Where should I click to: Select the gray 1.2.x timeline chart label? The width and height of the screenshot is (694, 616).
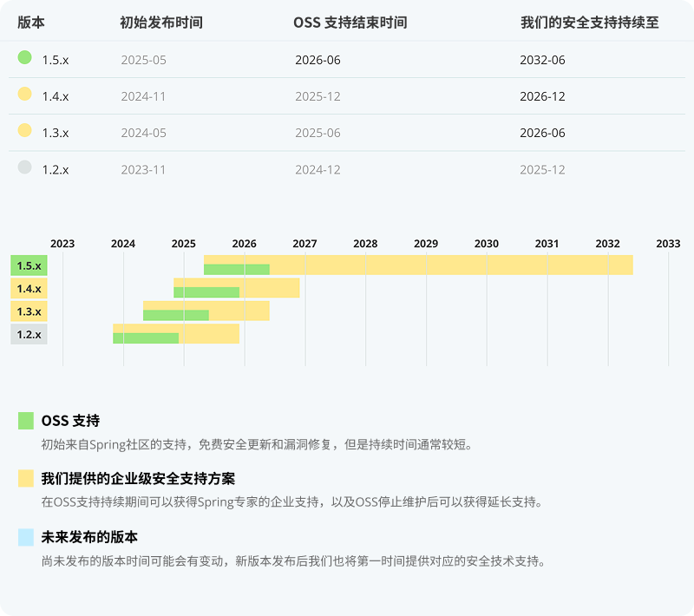pos(29,334)
